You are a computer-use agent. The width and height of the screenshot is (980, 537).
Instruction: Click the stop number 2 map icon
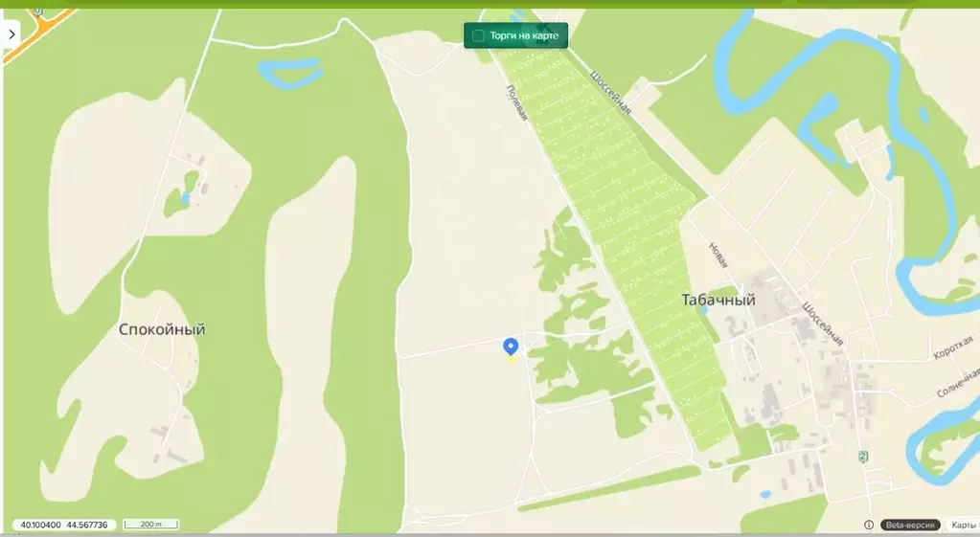pyautogui.click(x=863, y=457)
